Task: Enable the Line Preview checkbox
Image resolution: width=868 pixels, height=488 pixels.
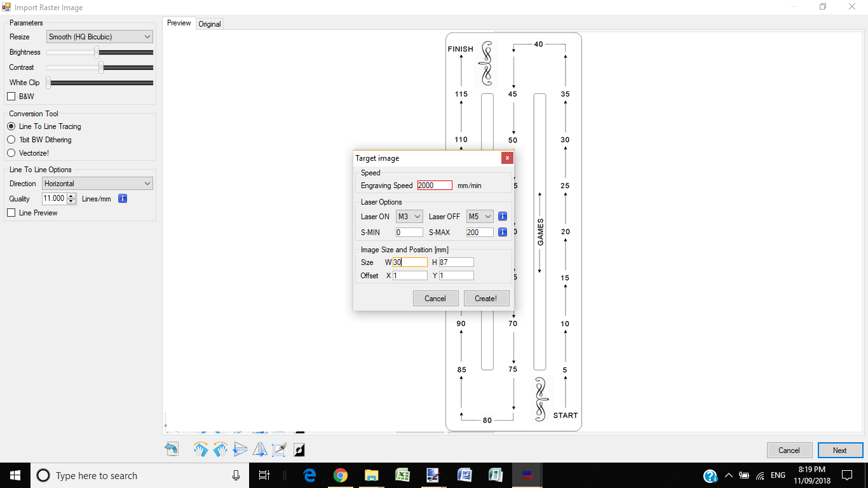Action: pyautogui.click(x=11, y=213)
